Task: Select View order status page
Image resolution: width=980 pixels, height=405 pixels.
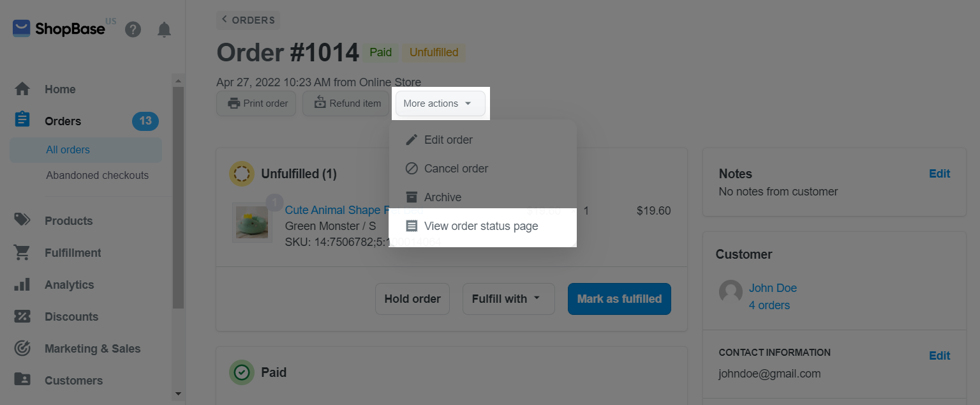Action: [480, 226]
